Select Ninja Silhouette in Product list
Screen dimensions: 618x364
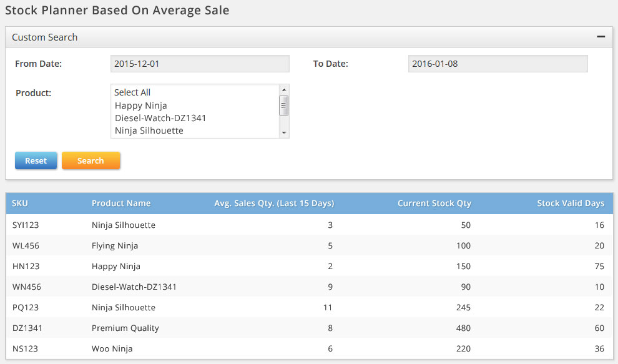149,130
